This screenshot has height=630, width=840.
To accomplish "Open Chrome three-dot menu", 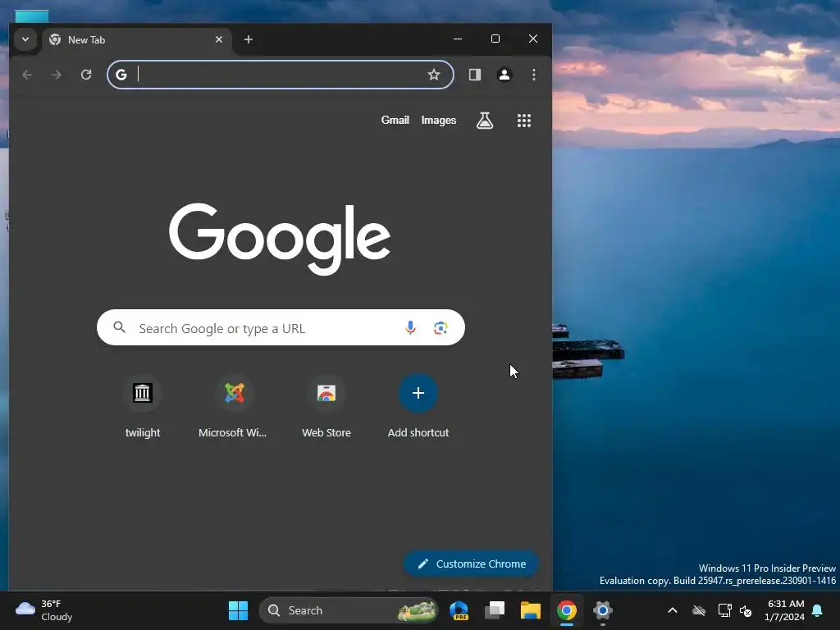I will pos(533,75).
